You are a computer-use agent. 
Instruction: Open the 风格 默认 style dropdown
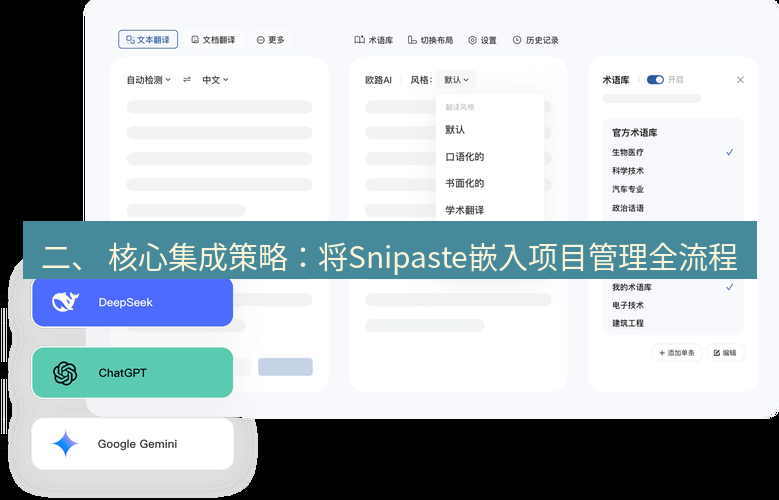click(456, 80)
